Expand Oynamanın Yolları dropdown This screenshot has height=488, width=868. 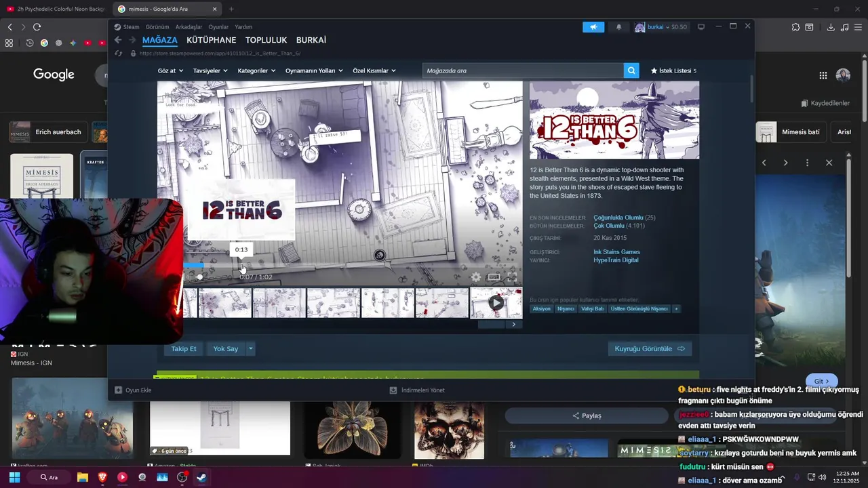pyautogui.click(x=314, y=70)
